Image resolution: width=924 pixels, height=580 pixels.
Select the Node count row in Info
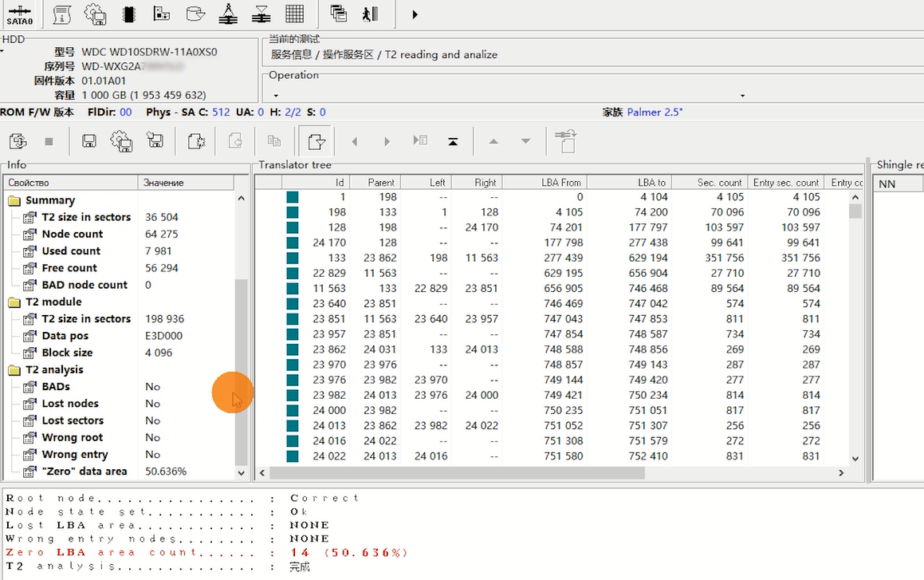click(x=120, y=234)
